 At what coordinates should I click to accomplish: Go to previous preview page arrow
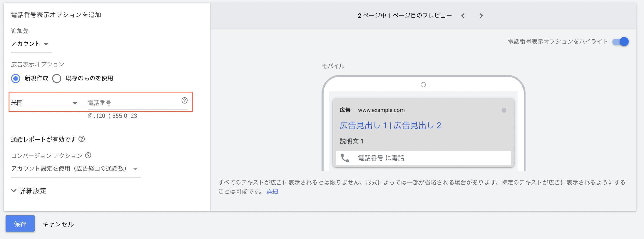(463, 16)
